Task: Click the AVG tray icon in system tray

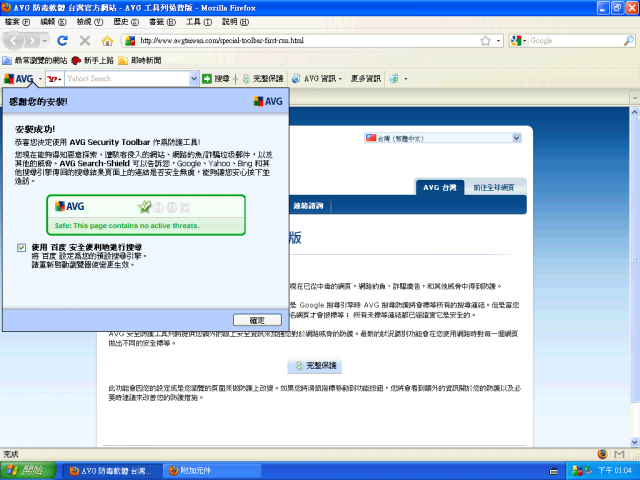Action: (577, 471)
